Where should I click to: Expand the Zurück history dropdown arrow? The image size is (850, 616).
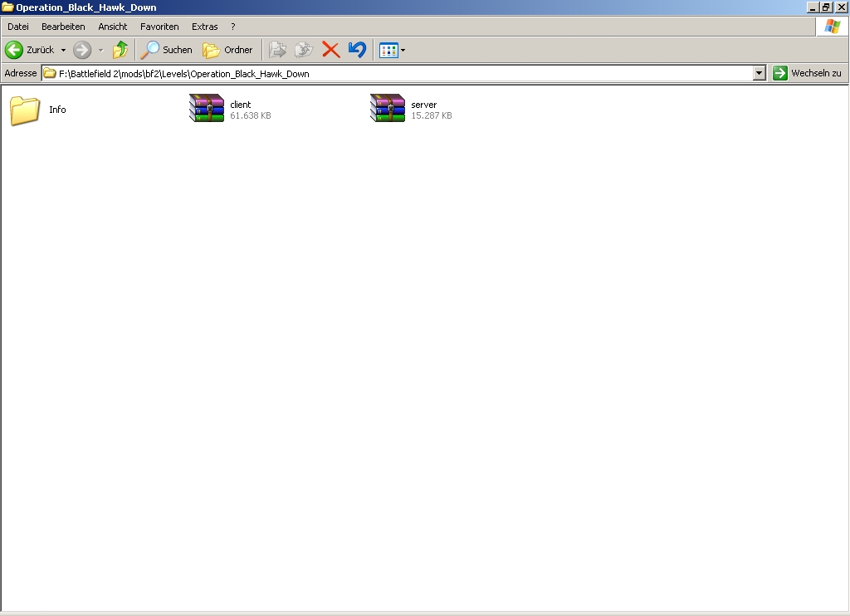click(x=63, y=50)
